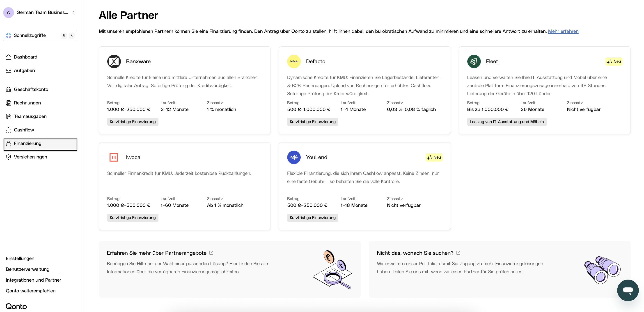Click the Geschäftskonto bank icon
Viewport: 644px width, 312px height.
pyautogui.click(x=9, y=89)
